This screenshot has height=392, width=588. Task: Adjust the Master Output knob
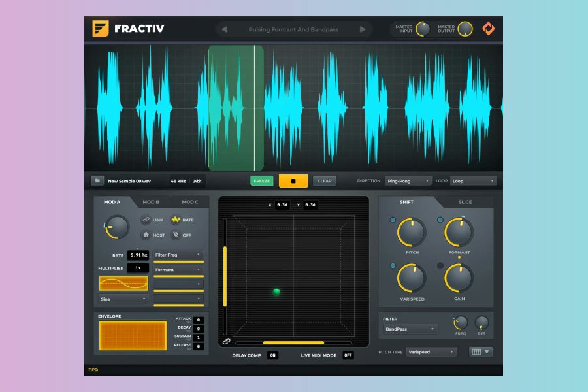[465, 29]
